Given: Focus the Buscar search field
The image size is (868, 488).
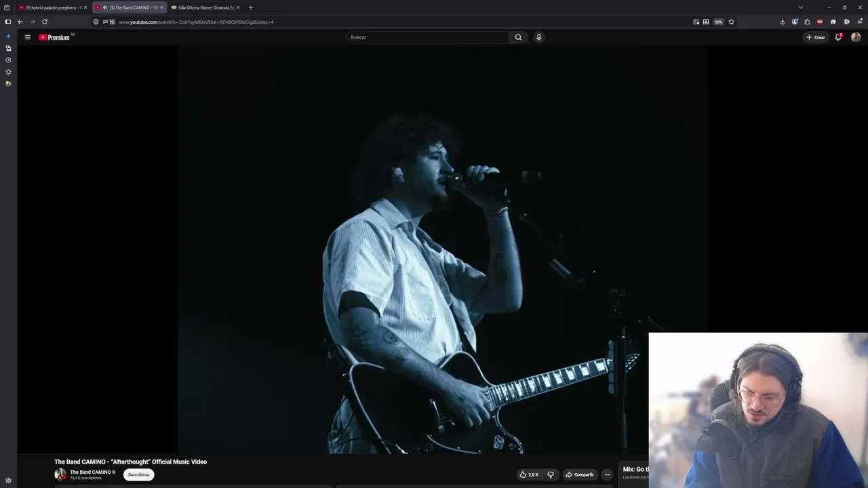Looking at the screenshot, I should [427, 37].
